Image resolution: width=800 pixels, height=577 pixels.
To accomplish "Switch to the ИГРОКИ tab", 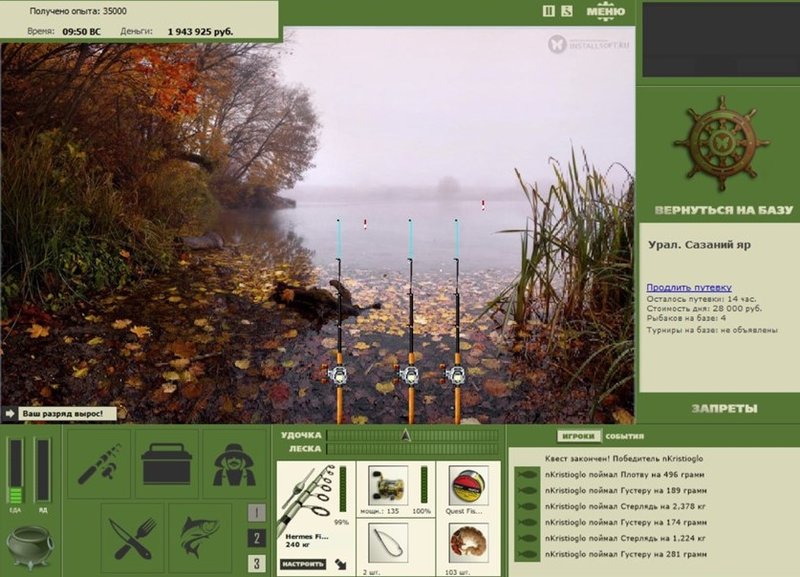I will click(579, 436).
